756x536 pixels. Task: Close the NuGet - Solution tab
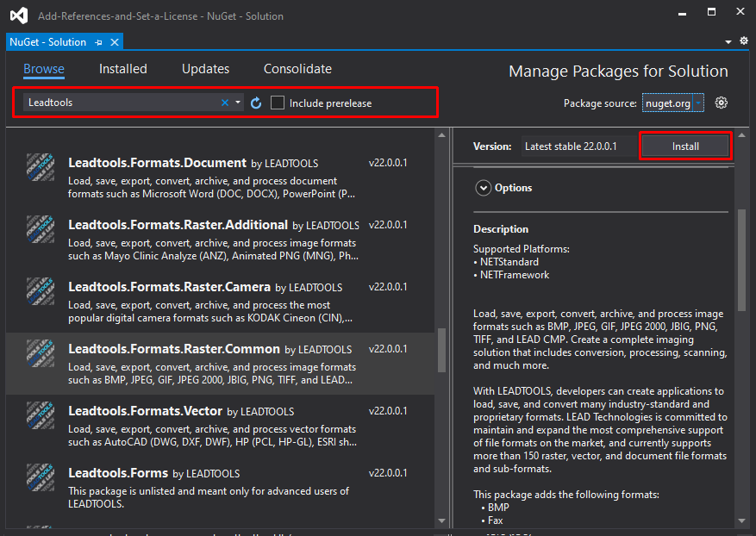[x=115, y=42]
